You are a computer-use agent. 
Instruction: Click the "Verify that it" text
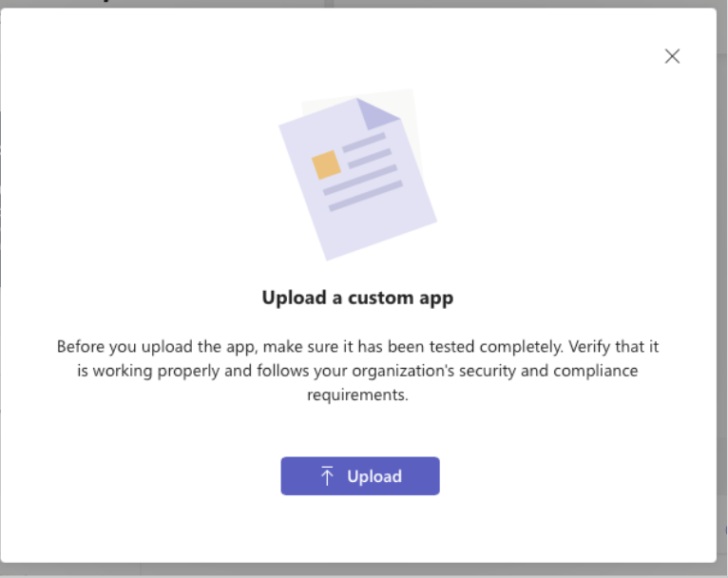point(613,347)
